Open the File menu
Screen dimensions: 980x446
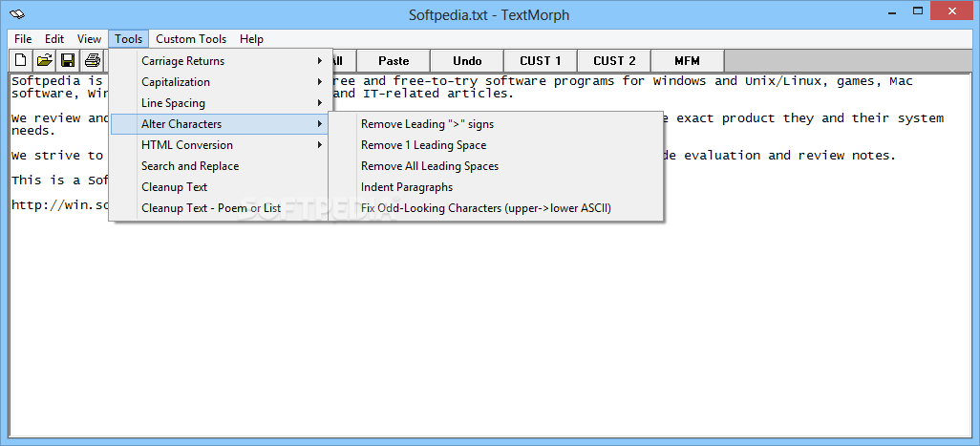pyautogui.click(x=23, y=39)
